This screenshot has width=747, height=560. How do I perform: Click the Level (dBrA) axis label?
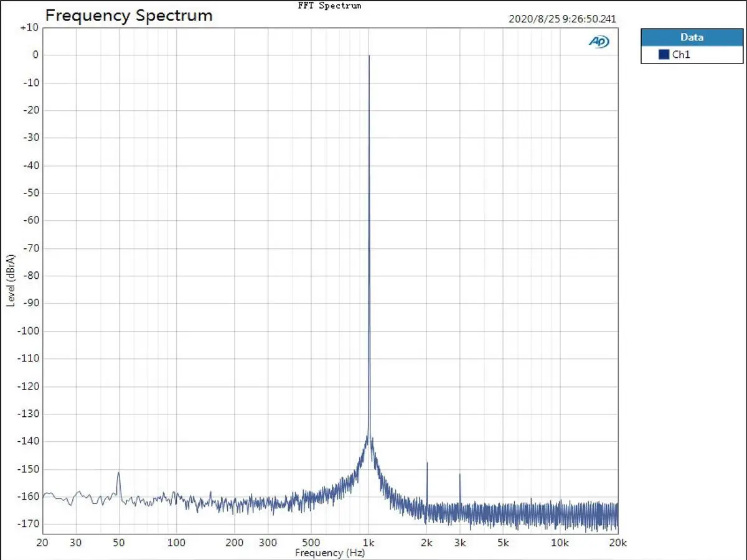[11, 280]
